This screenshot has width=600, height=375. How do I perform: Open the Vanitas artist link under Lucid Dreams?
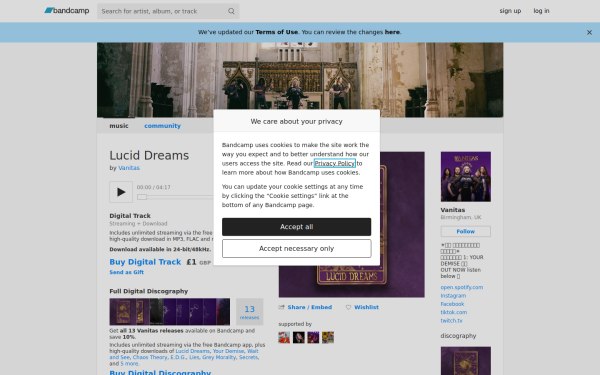coord(129,168)
